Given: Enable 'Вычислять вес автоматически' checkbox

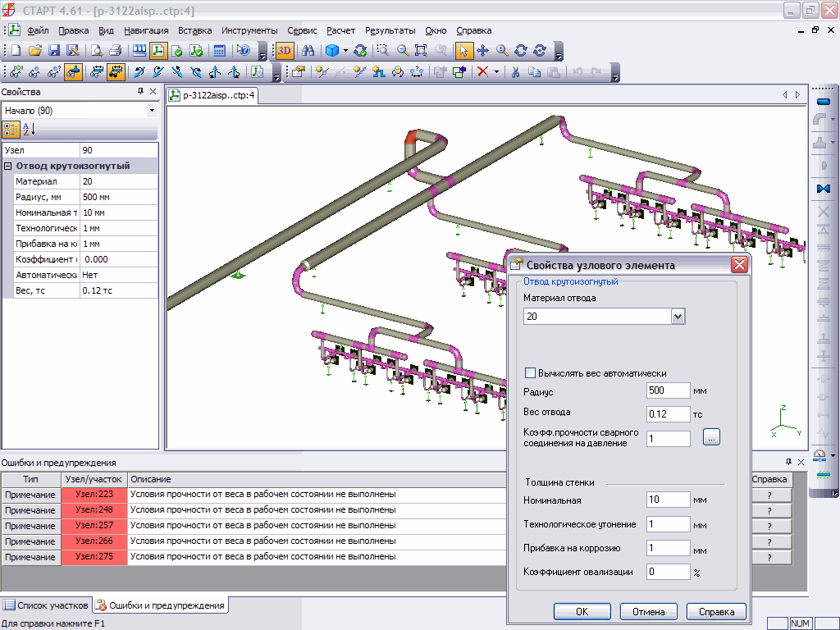Looking at the screenshot, I should click(530, 372).
